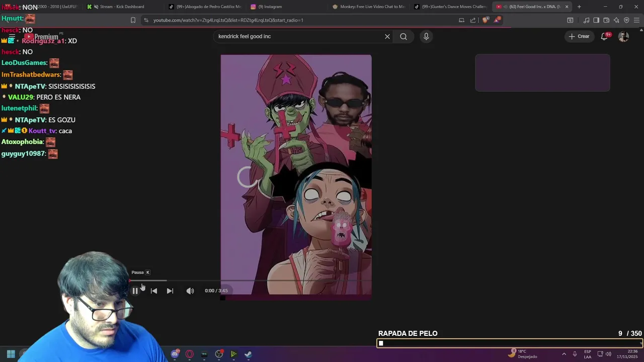Open the Opera GX taskbar icon
The width and height of the screenshot is (644, 362).
click(x=190, y=354)
